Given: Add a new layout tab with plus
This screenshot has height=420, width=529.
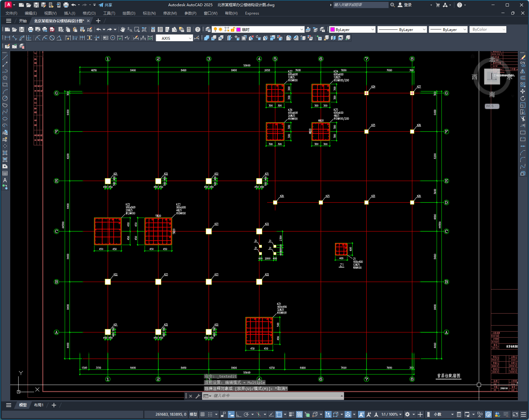Looking at the screenshot, I should pyautogui.click(x=54, y=405).
